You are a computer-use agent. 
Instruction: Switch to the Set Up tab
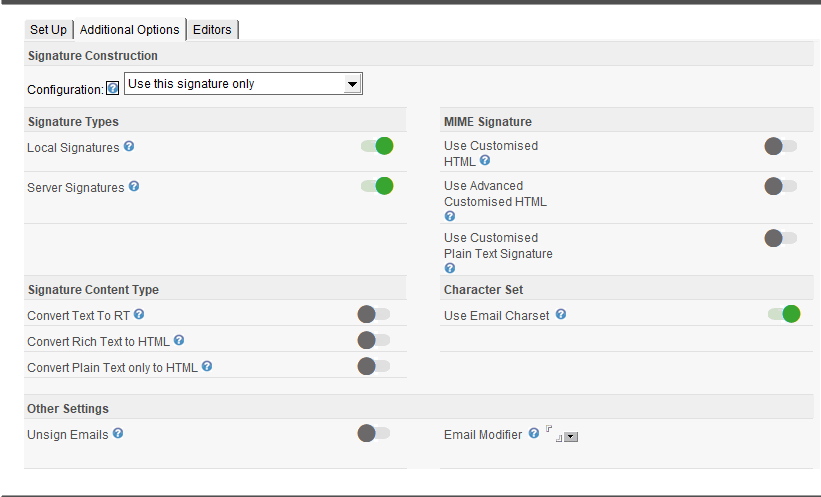48,30
